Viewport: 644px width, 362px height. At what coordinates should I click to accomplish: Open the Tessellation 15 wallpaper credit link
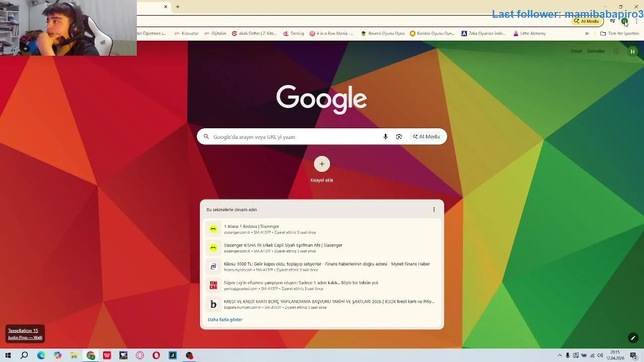click(23, 331)
